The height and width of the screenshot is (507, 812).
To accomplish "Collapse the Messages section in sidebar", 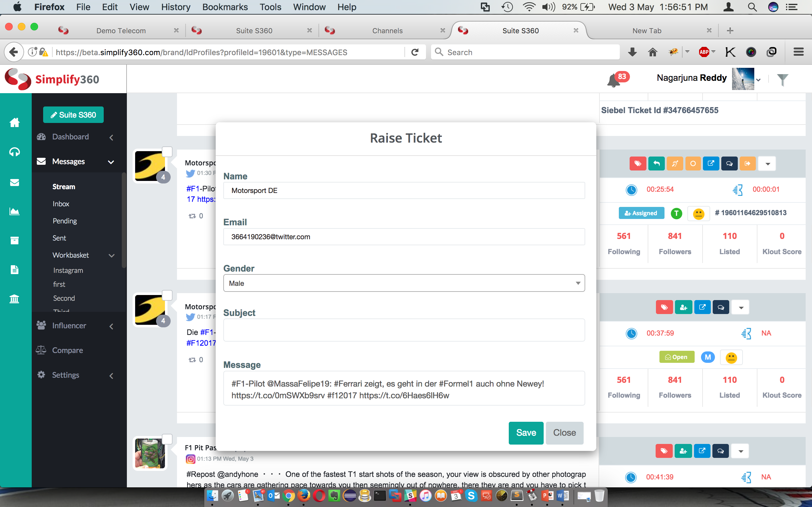I will (x=111, y=162).
